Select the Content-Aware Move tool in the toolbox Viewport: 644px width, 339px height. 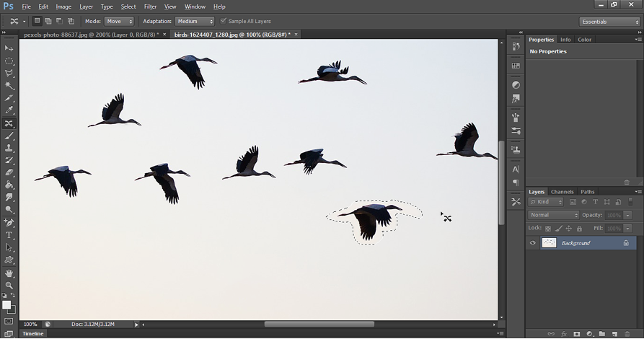click(9, 123)
